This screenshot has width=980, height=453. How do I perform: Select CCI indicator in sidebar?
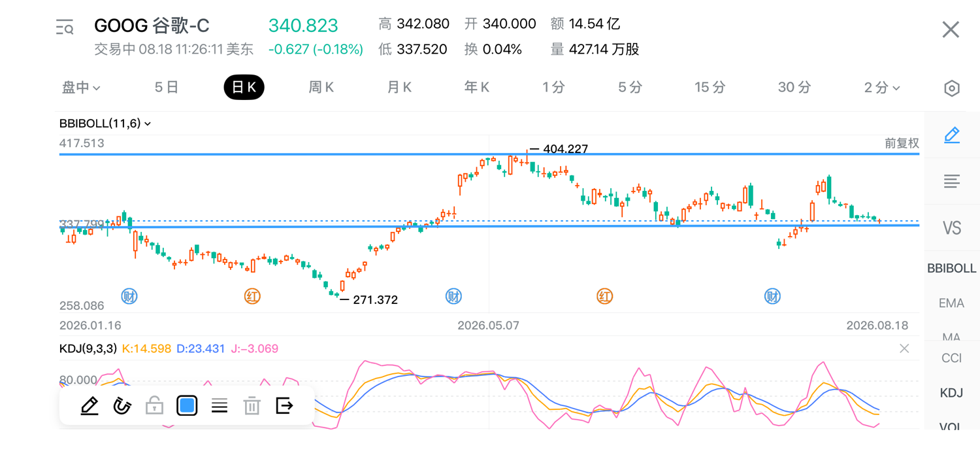952,358
